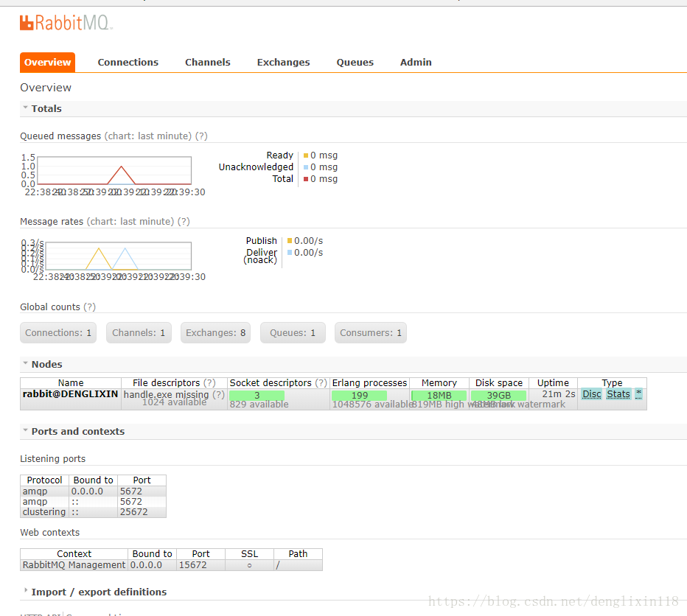687x616 pixels.
Task: Select the web context port 15672
Action: (x=193, y=565)
